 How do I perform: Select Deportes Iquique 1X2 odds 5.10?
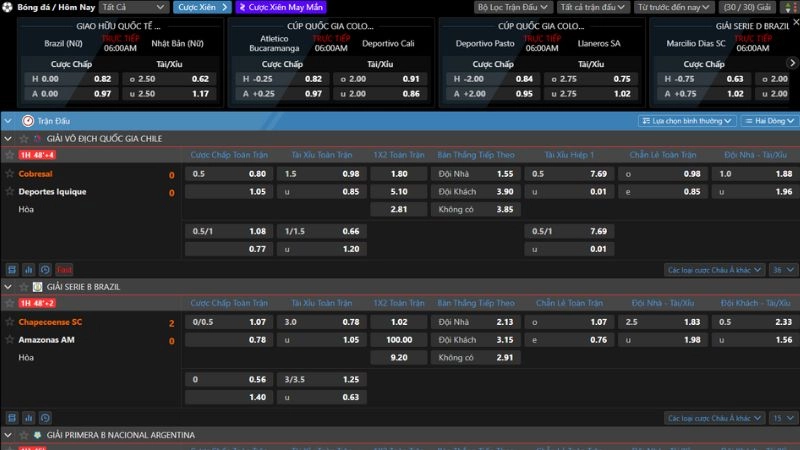(398, 192)
